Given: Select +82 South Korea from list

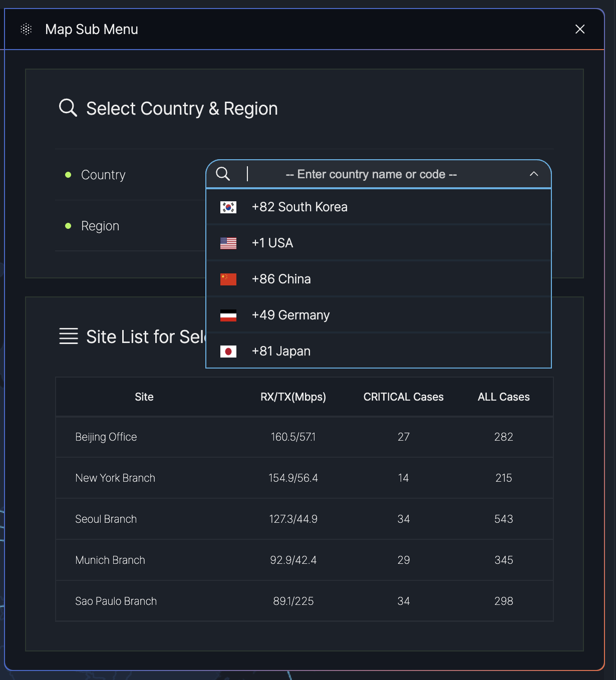Looking at the screenshot, I should (x=299, y=207).
